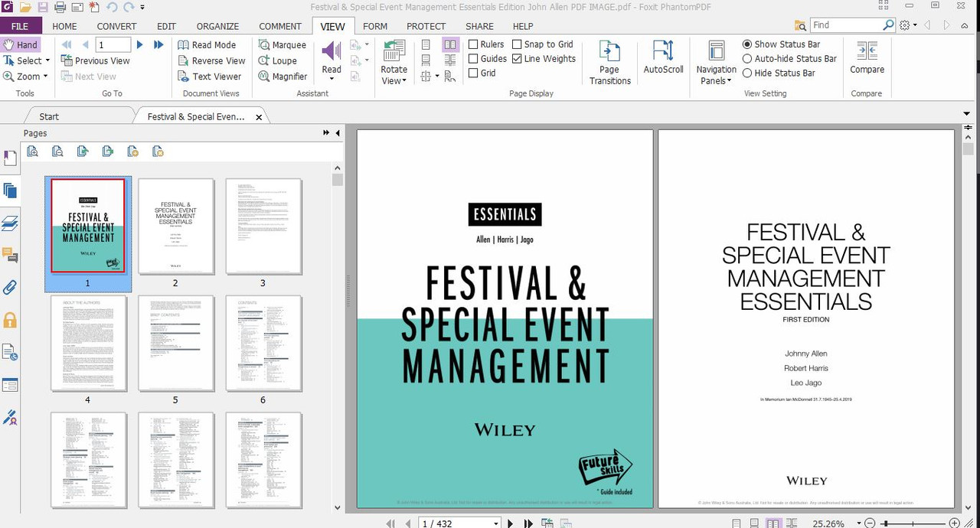Click the Print icon in quick access toolbar
The image size is (980, 528).
pyautogui.click(x=61, y=8)
